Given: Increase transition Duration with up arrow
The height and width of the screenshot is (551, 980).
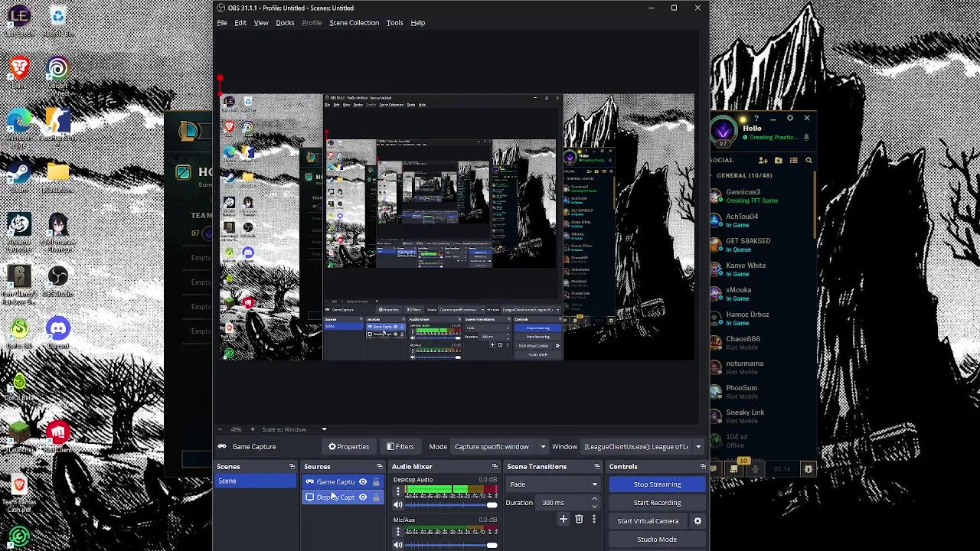Looking at the screenshot, I should 594,500.
